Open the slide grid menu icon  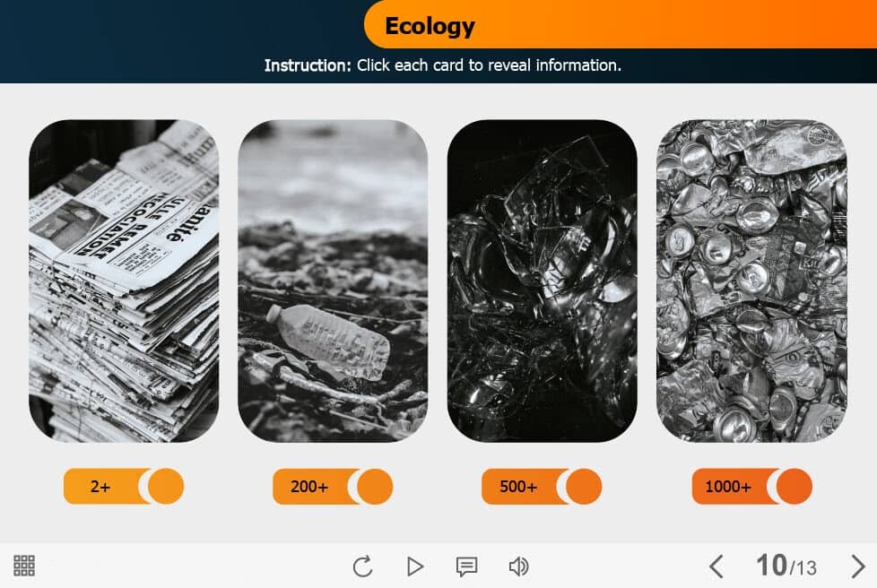pyautogui.click(x=24, y=566)
